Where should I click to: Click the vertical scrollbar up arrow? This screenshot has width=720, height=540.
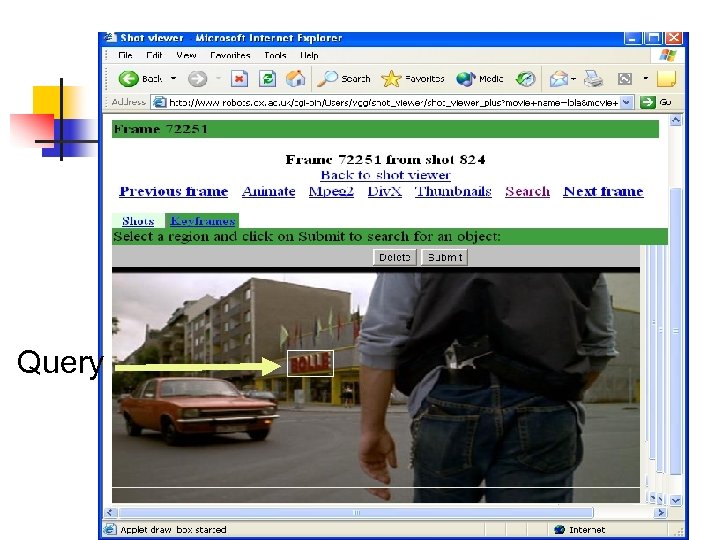676,120
